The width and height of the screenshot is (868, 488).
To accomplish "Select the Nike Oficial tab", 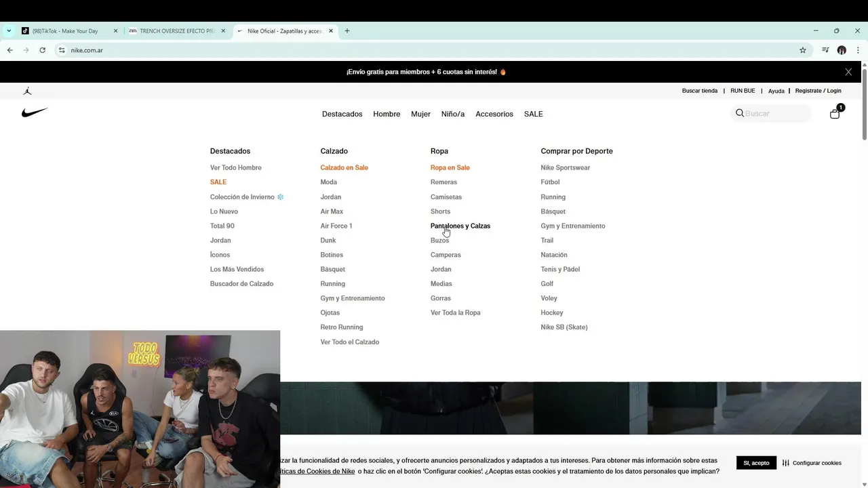I will point(284,31).
